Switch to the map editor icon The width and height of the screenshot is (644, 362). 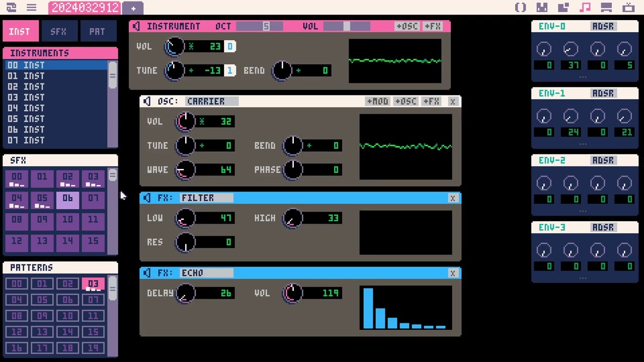563,8
